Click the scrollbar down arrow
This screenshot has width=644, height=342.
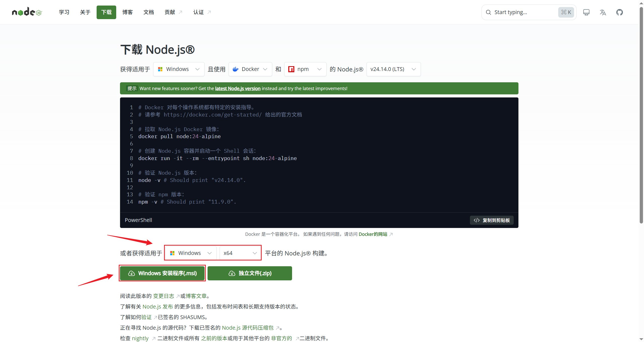tap(641, 339)
